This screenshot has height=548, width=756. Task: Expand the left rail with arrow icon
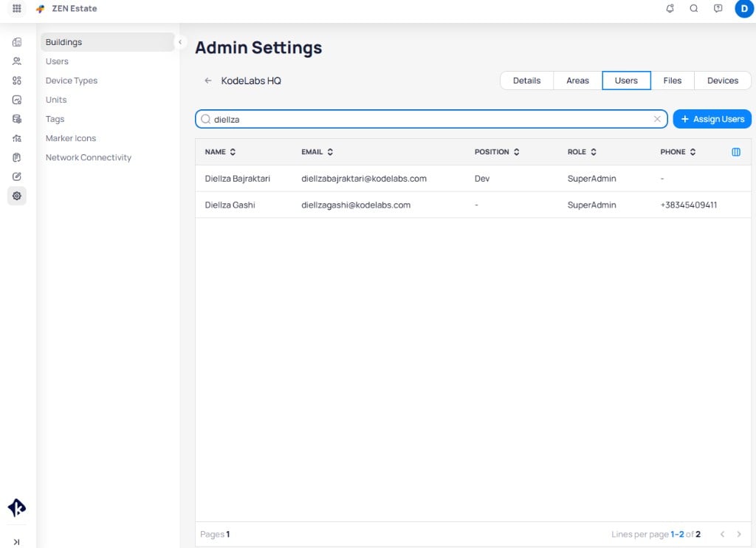[17, 542]
